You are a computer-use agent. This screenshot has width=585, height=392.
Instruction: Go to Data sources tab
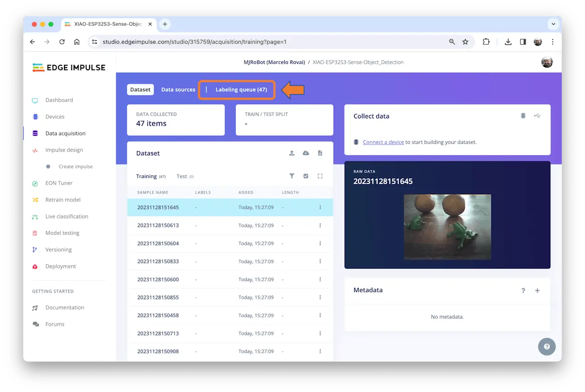[x=178, y=90]
